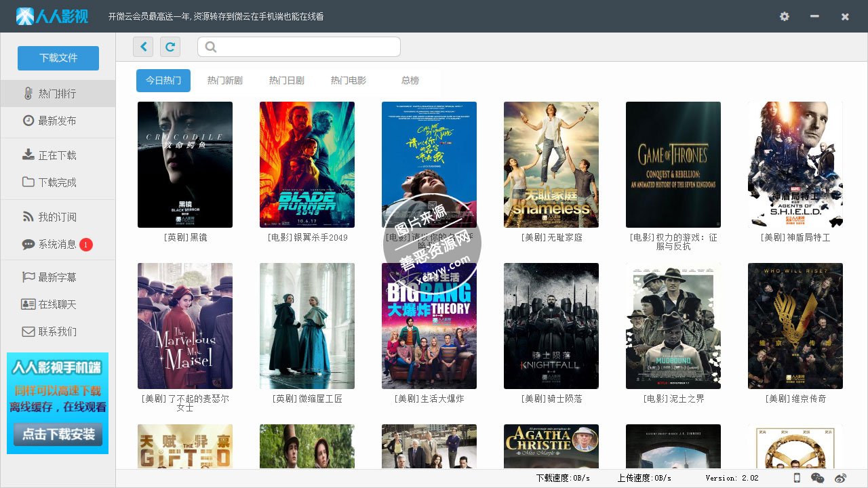Open 最新发布 in sidebar

(58, 121)
